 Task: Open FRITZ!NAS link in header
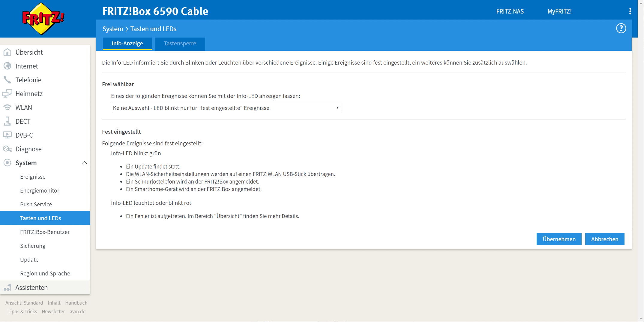point(510,11)
